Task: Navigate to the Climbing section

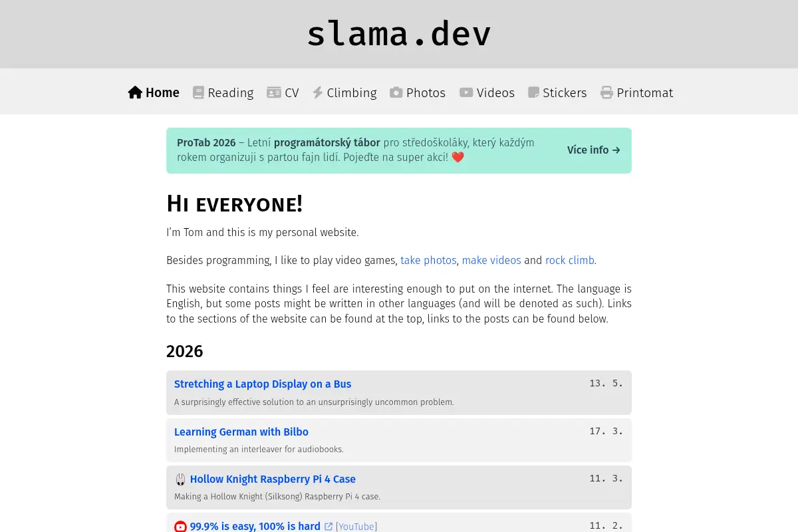Action: point(344,92)
